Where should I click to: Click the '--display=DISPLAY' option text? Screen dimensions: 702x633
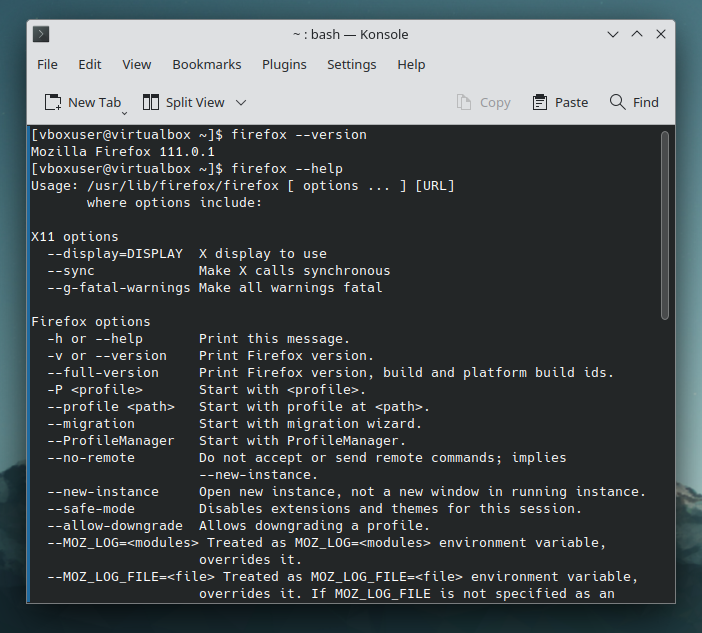click(115, 254)
